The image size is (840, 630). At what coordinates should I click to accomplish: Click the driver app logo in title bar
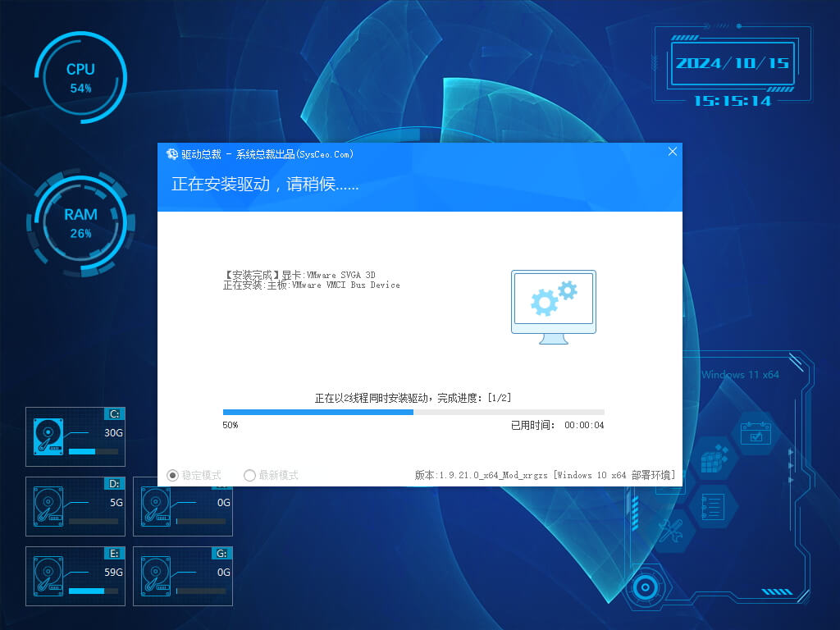coord(172,154)
